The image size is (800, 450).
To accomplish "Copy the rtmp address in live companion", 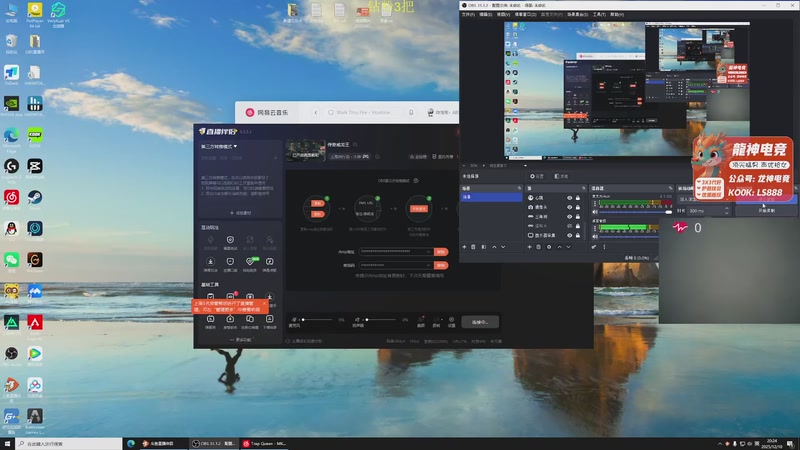I will pyautogui.click(x=441, y=252).
